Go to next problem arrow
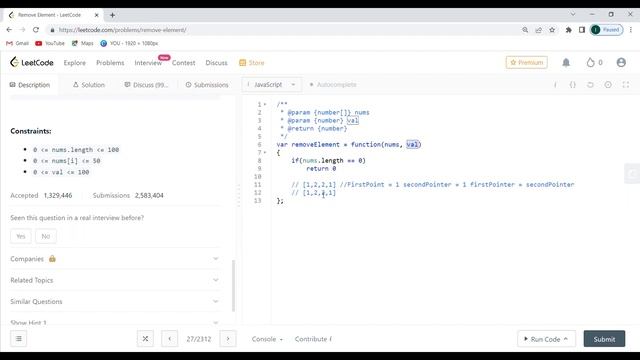 click(x=228, y=338)
